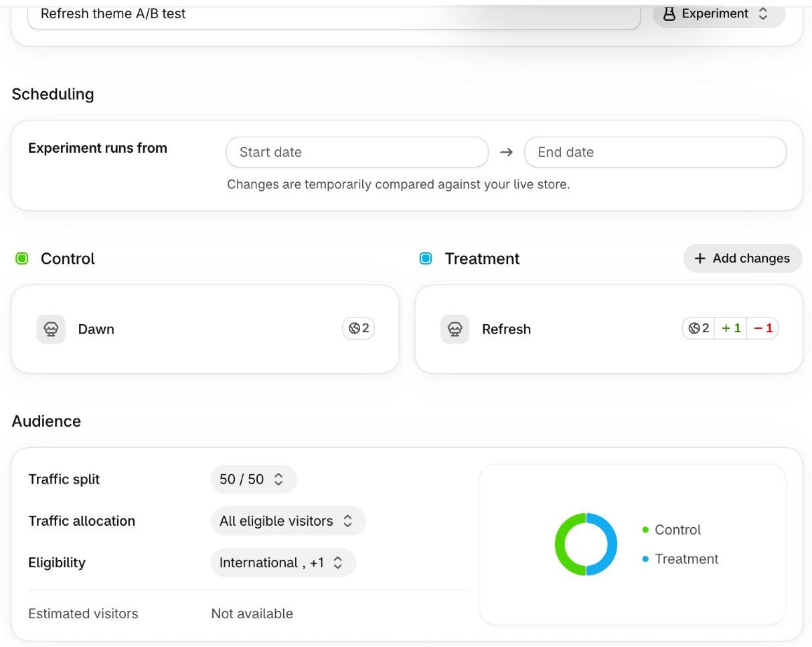Click the flask icon beside Experiment
Image resolution: width=812 pixels, height=647 pixels.
coord(668,13)
